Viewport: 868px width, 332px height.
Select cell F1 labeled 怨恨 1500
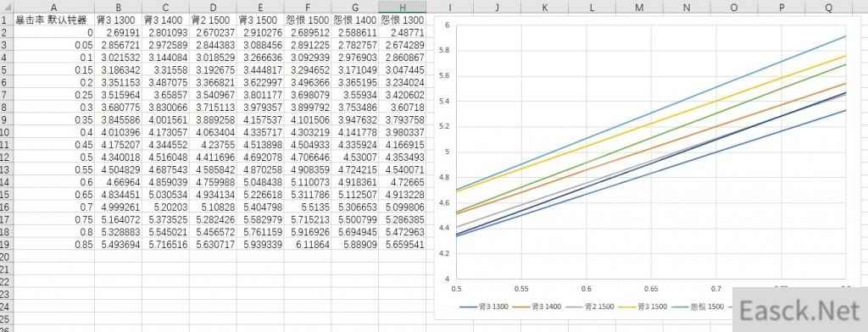(x=308, y=20)
